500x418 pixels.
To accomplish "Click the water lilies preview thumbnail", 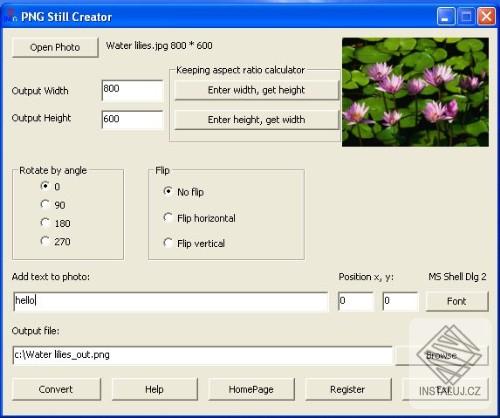I will [x=415, y=92].
